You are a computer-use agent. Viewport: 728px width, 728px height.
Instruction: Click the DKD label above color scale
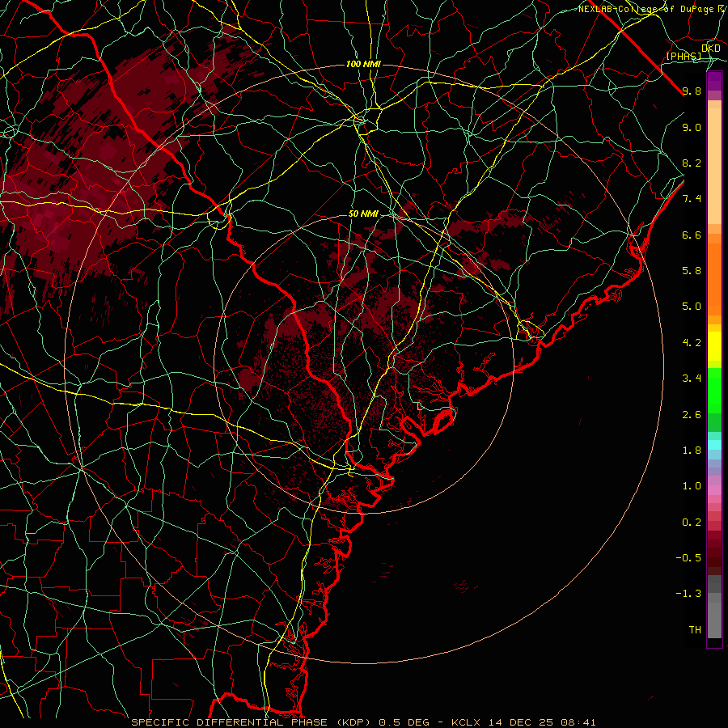(711, 49)
